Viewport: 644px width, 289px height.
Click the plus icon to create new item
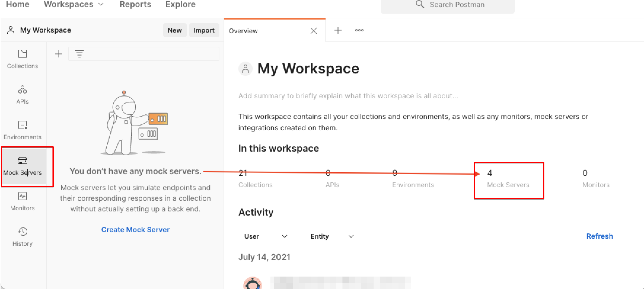click(58, 54)
